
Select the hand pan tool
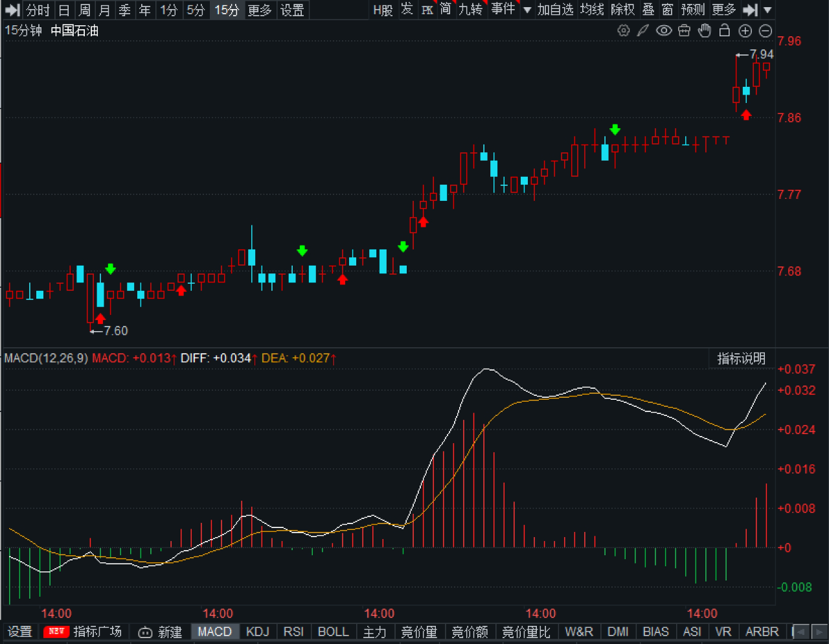tap(705, 30)
